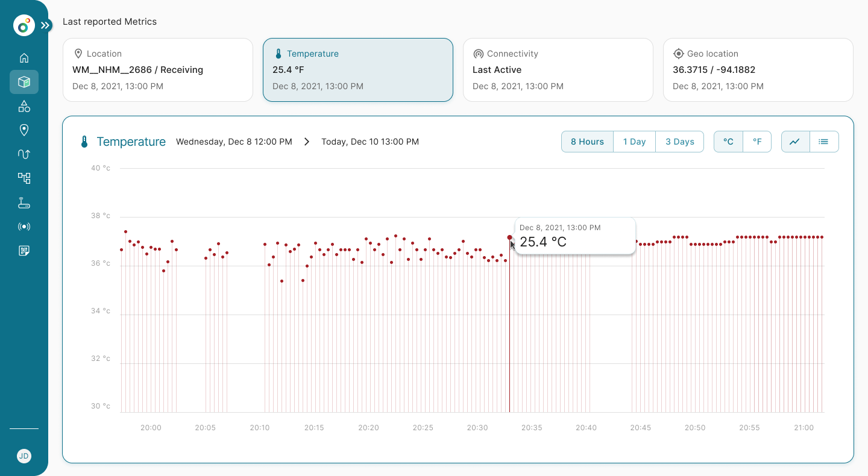868x476 pixels.
Task: Click the '32 °c' axis label
Action: point(101,359)
